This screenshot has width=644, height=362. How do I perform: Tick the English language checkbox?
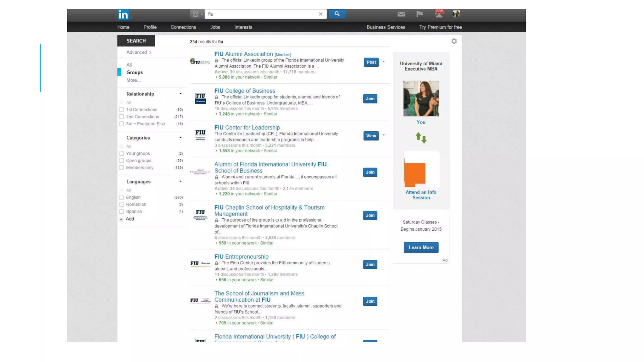121,197
